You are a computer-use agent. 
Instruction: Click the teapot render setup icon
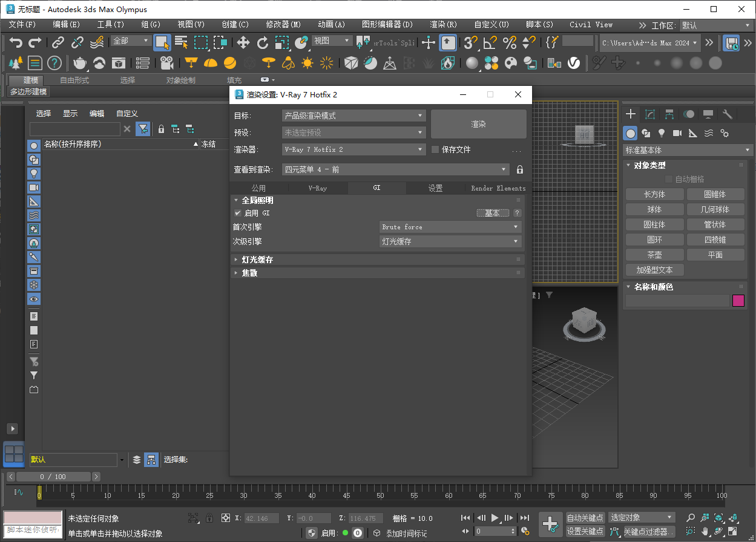[x=80, y=63]
